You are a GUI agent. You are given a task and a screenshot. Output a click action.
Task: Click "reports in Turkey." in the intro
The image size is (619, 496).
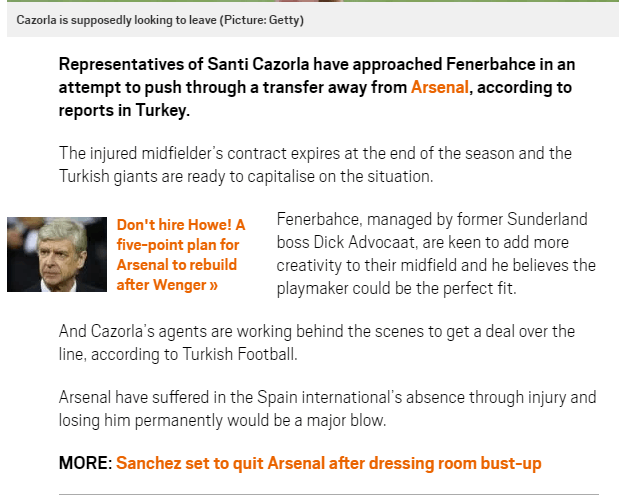click(x=124, y=110)
